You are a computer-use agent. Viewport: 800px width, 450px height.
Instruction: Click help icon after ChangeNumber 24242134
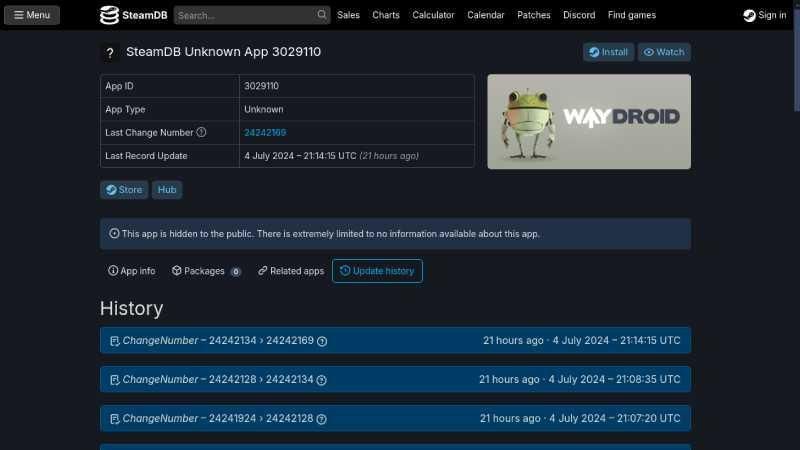click(322, 380)
